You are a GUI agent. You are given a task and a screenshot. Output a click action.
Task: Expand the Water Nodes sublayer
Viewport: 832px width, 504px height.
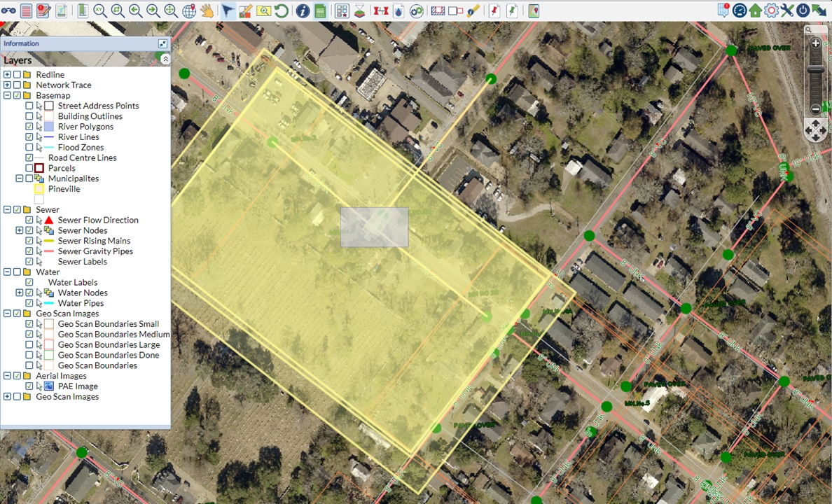(x=19, y=293)
